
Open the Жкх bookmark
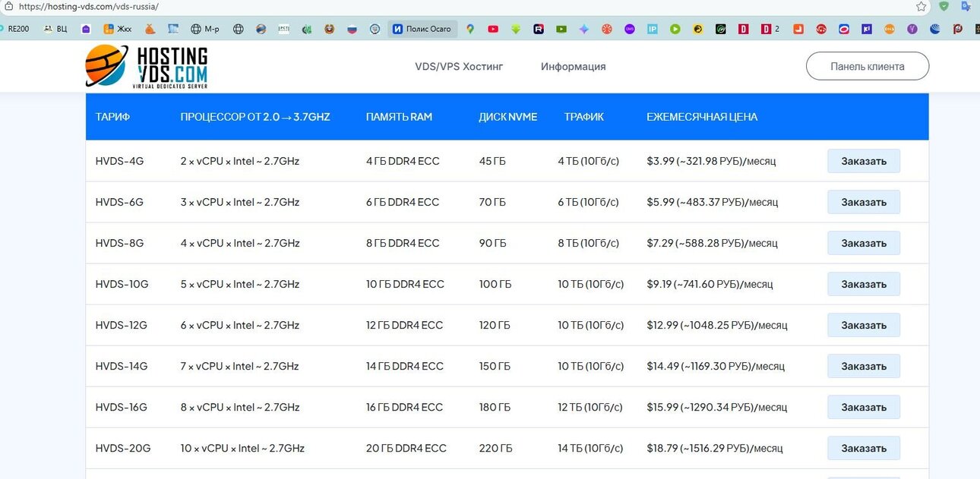tap(117, 29)
